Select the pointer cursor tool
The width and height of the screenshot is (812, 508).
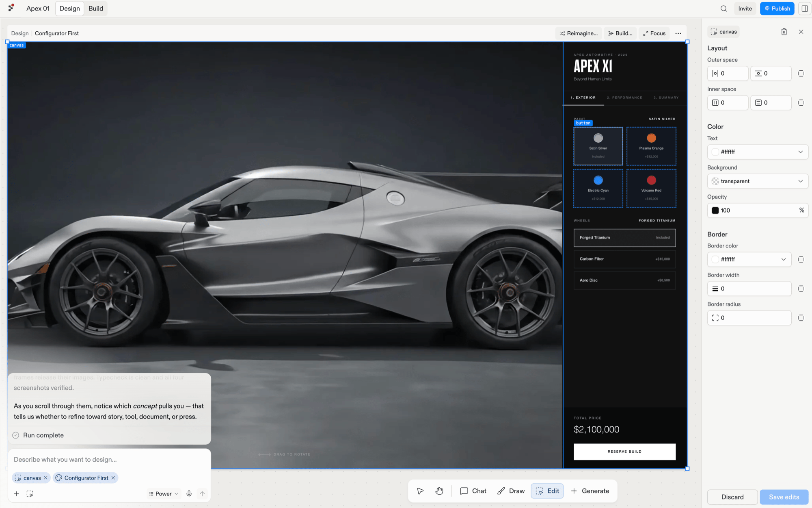pyautogui.click(x=420, y=491)
